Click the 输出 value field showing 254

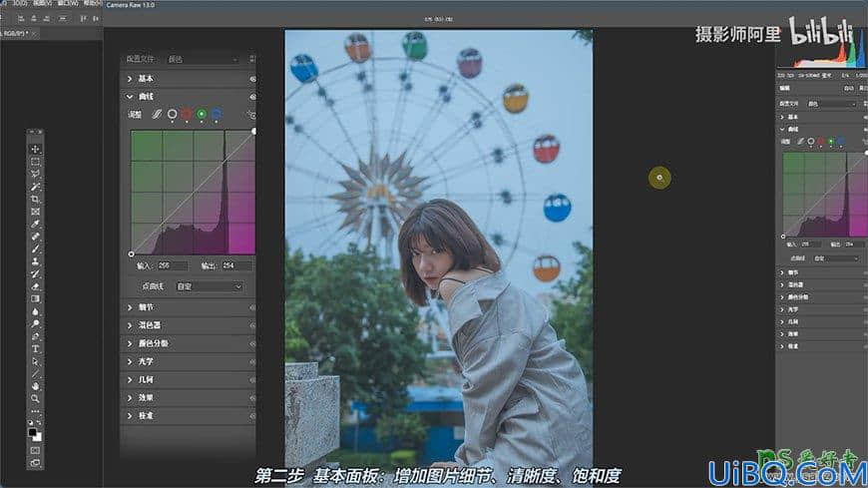(237, 266)
